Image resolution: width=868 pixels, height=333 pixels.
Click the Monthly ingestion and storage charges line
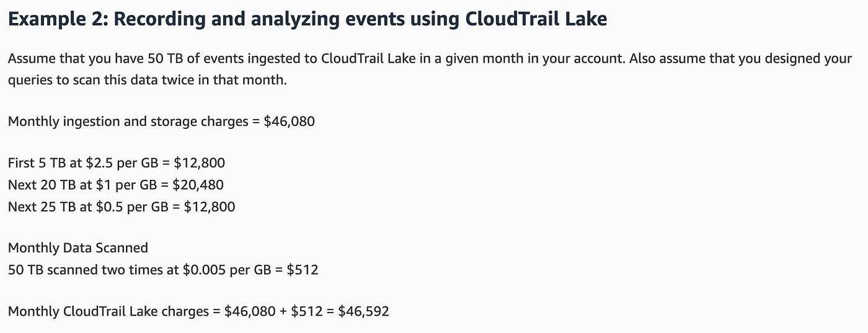click(161, 122)
